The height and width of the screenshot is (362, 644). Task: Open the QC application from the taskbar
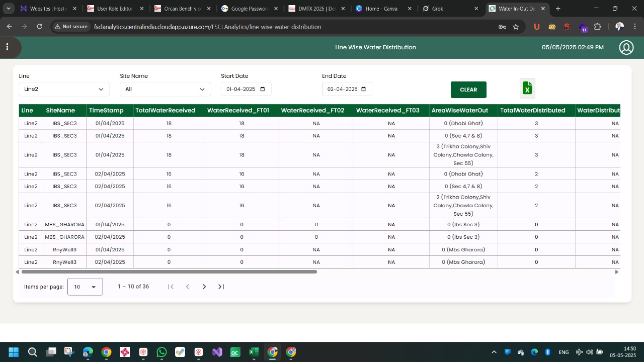tap(235, 352)
